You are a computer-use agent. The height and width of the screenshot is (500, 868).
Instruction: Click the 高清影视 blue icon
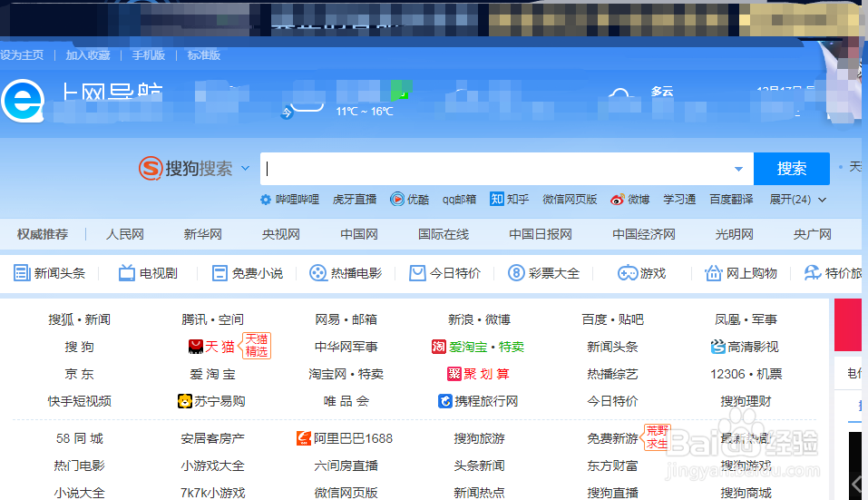click(x=718, y=347)
